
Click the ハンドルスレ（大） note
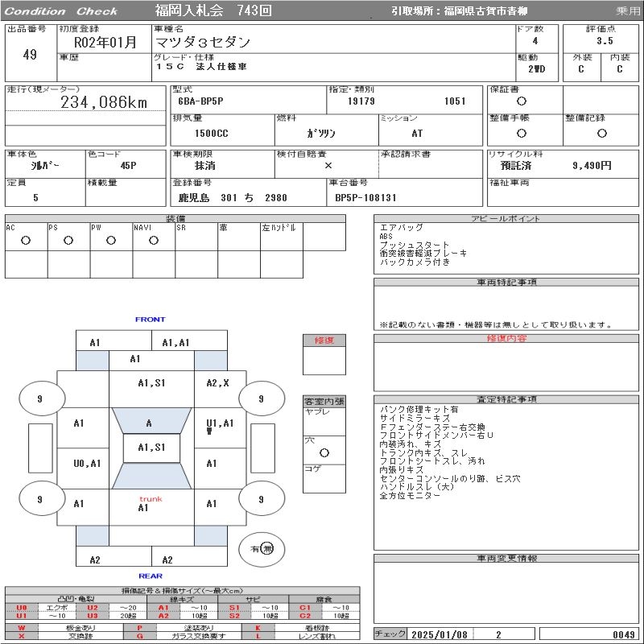coord(417,487)
